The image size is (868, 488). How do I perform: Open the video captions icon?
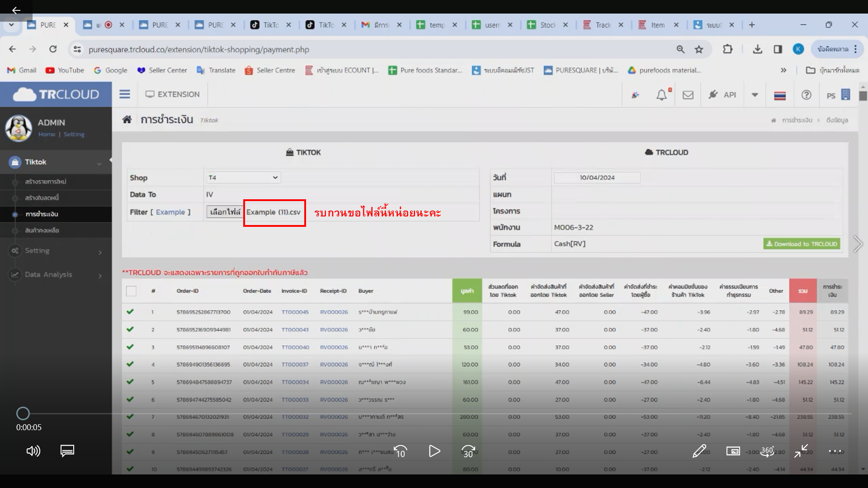(x=67, y=450)
